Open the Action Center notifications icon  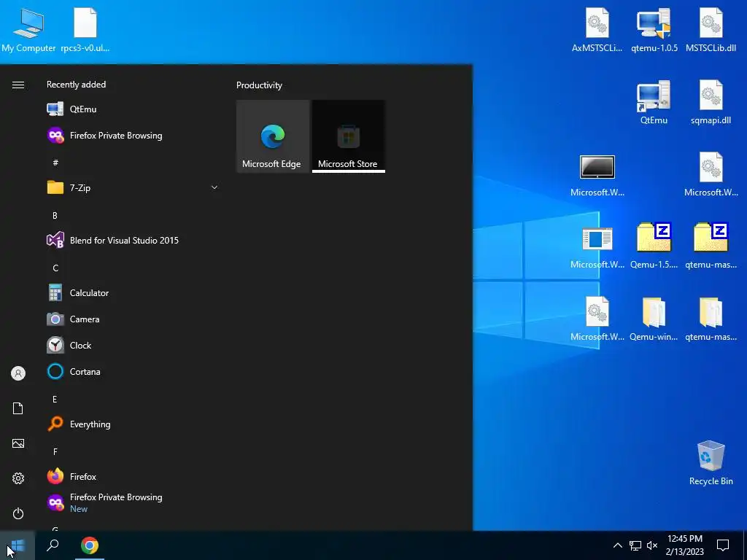click(723, 545)
